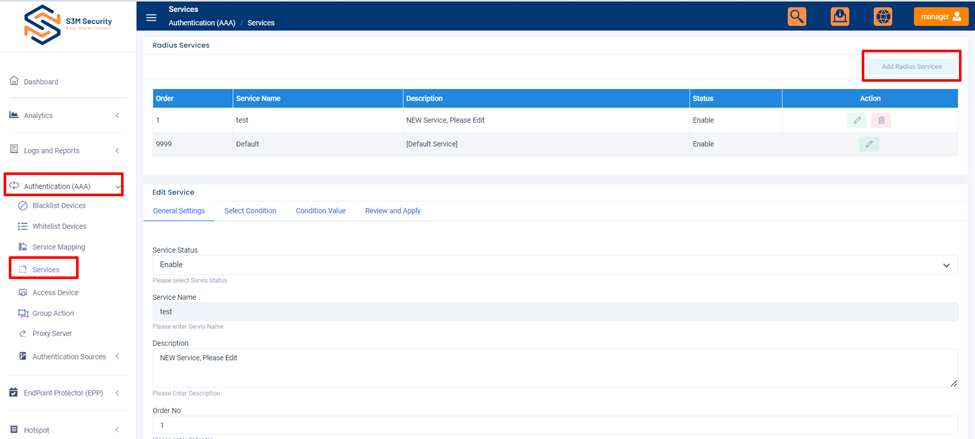The image size is (975, 439).
Task: Switch to the Condition Value tab
Action: coord(320,211)
